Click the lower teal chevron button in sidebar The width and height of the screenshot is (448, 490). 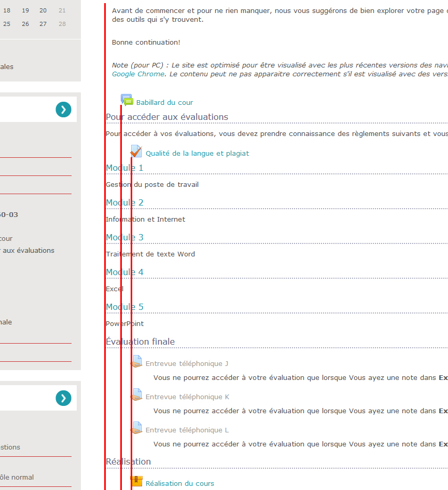63,398
